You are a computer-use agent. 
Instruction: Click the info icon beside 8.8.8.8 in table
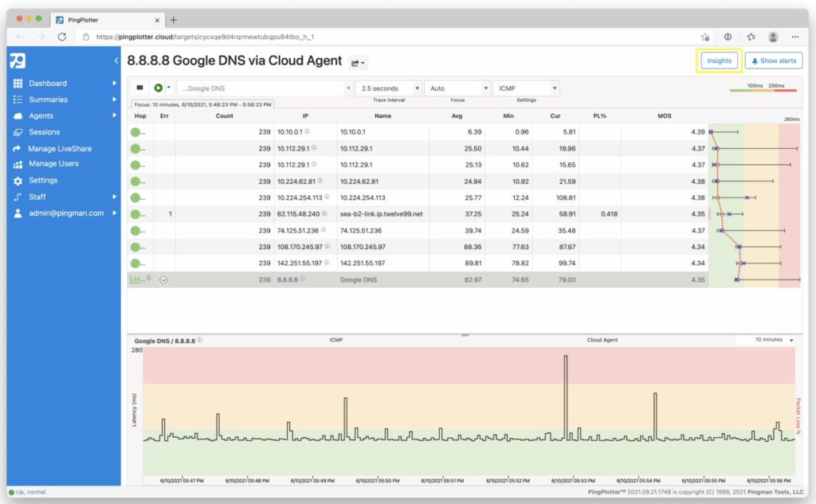(x=302, y=279)
